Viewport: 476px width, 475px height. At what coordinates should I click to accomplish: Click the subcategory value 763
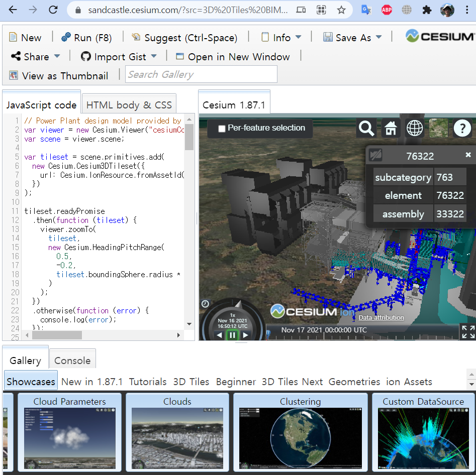450,177
